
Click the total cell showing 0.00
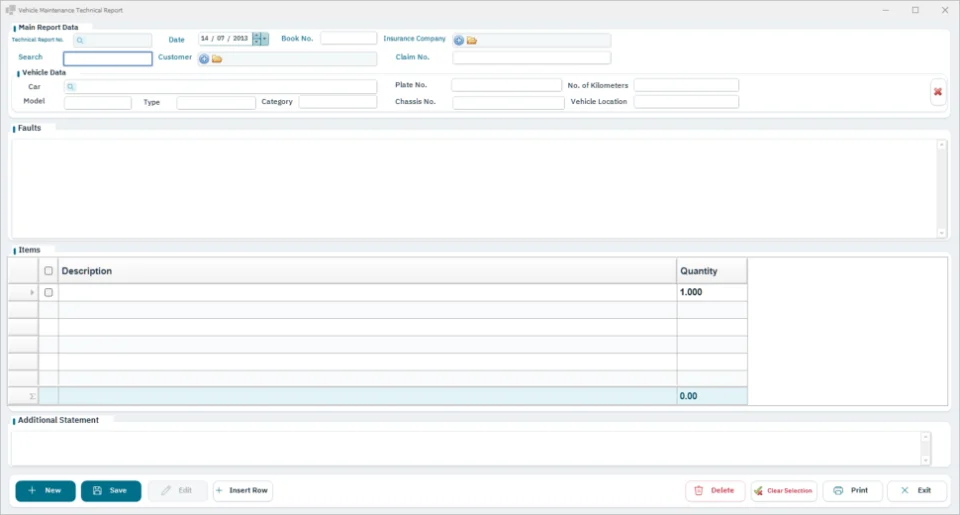tap(712, 396)
